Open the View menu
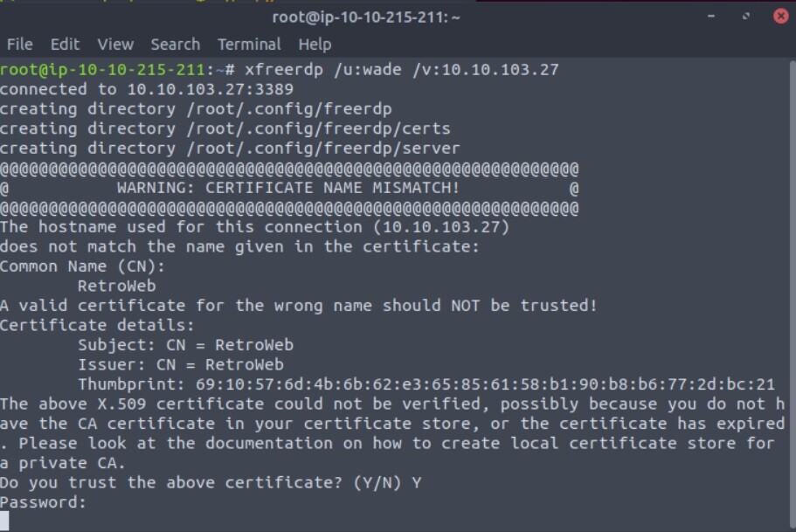Image resolution: width=796 pixels, height=532 pixels. [x=115, y=44]
